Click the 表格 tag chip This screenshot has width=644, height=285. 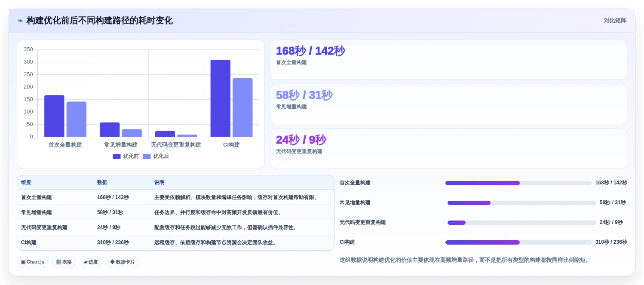click(64, 262)
